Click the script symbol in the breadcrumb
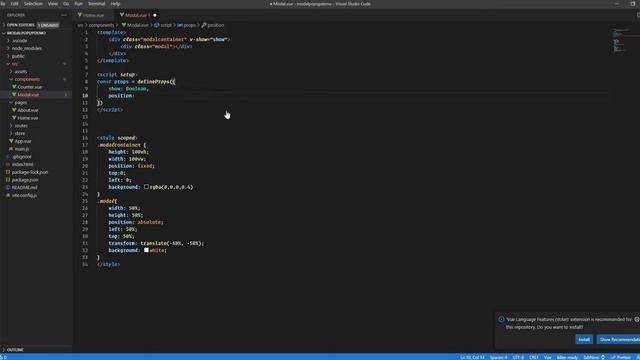 (157, 25)
